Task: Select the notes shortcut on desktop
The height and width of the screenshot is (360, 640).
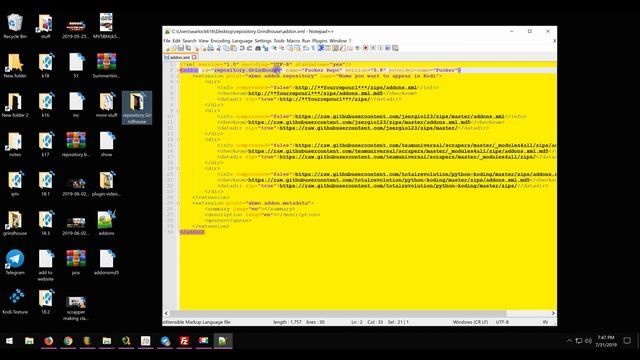Action: coord(15,144)
